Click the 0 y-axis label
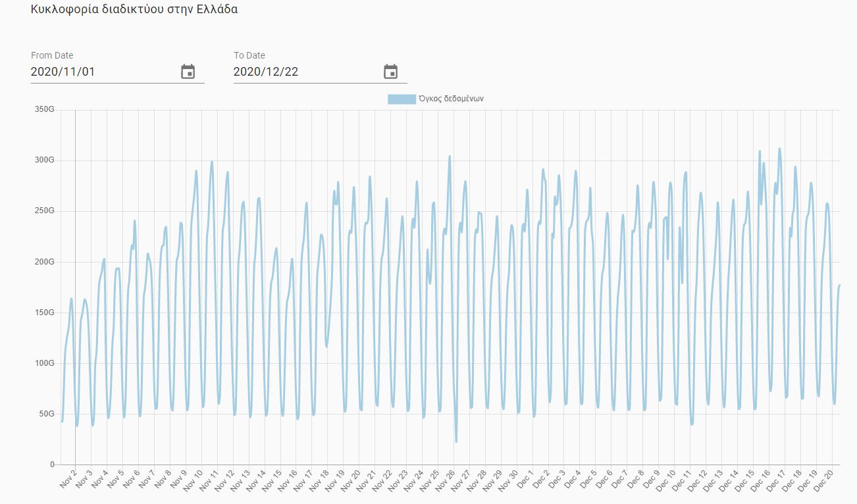Screen dimensions: 857x504 click(51, 465)
